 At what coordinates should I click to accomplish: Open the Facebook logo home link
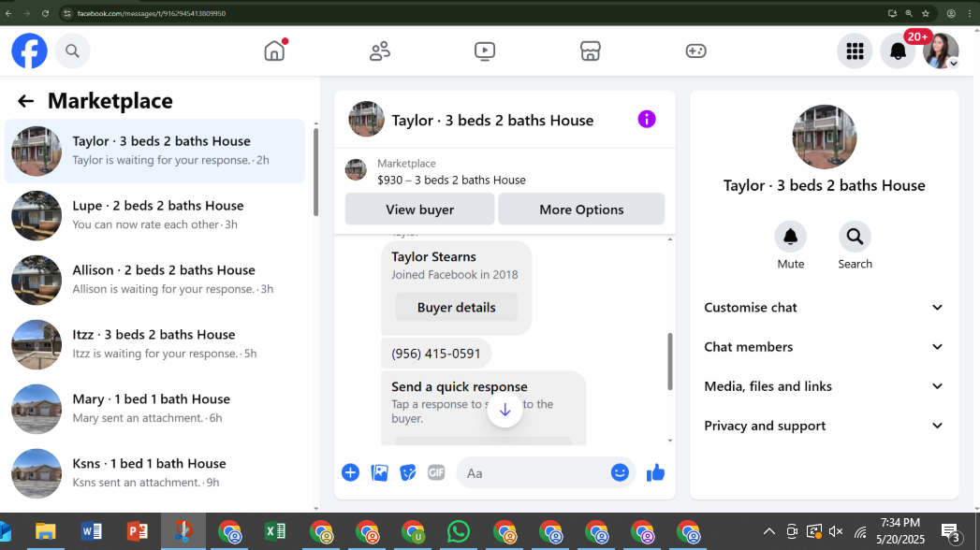(x=29, y=51)
